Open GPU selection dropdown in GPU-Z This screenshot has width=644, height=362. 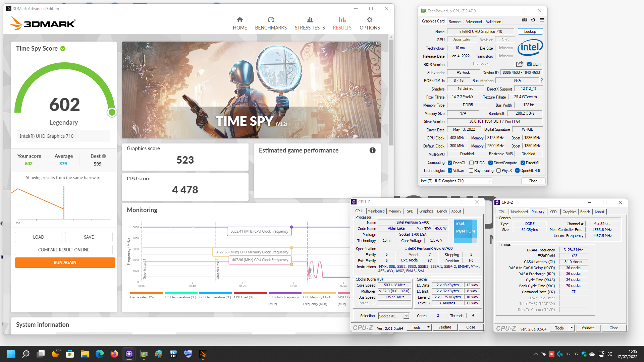[456, 181]
